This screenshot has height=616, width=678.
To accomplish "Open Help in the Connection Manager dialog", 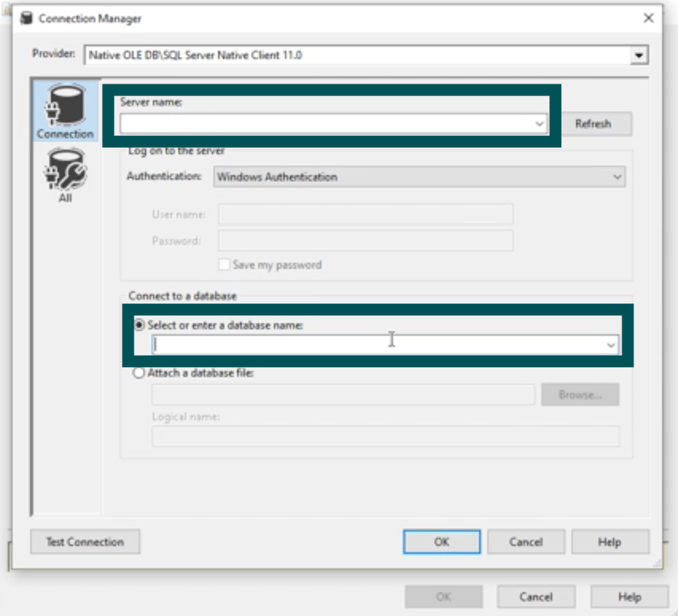I will point(610,542).
